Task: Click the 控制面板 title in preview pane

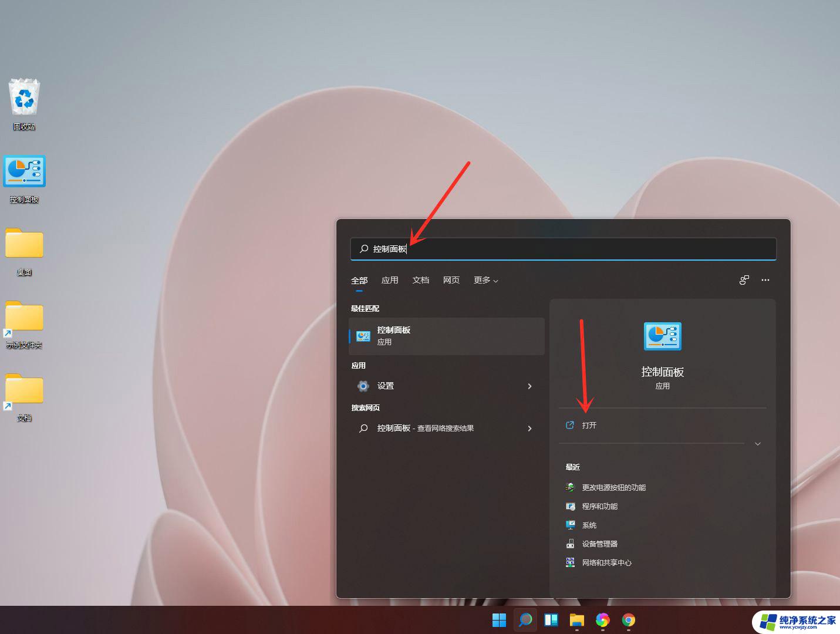Action: (x=662, y=372)
